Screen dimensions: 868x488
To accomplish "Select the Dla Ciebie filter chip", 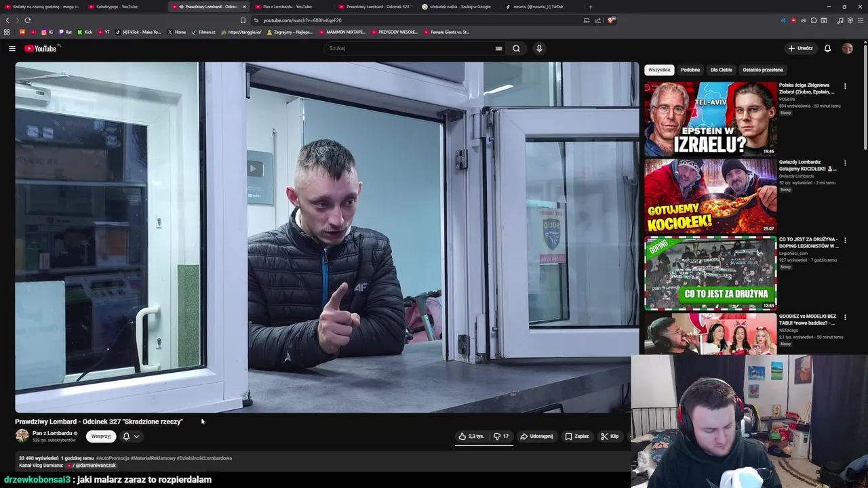I will point(721,70).
